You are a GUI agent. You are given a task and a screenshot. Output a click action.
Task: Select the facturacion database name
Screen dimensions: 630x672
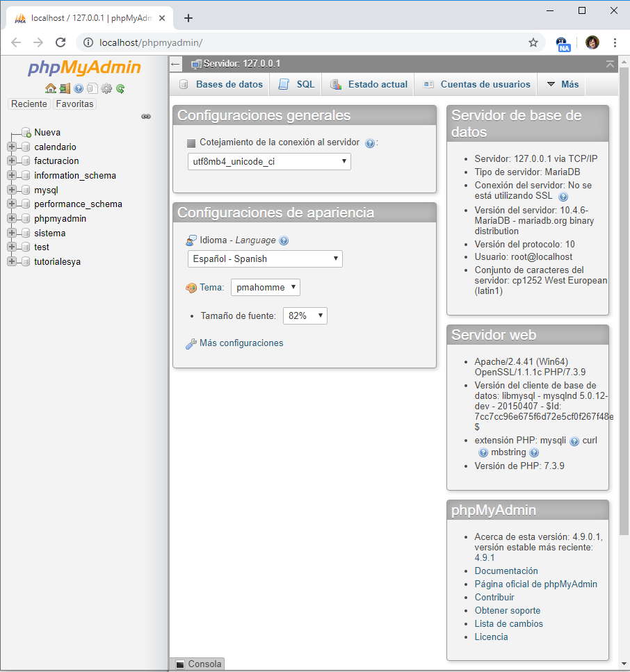56,161
